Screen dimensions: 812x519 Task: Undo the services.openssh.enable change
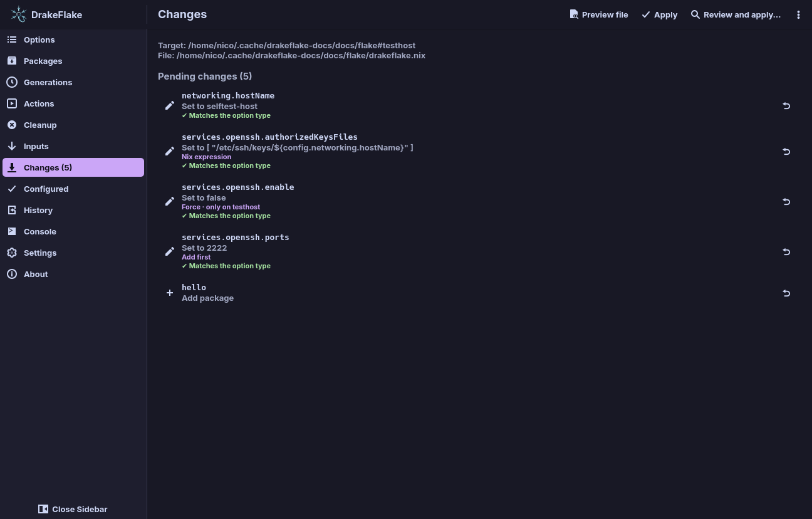tap(786, 201)
